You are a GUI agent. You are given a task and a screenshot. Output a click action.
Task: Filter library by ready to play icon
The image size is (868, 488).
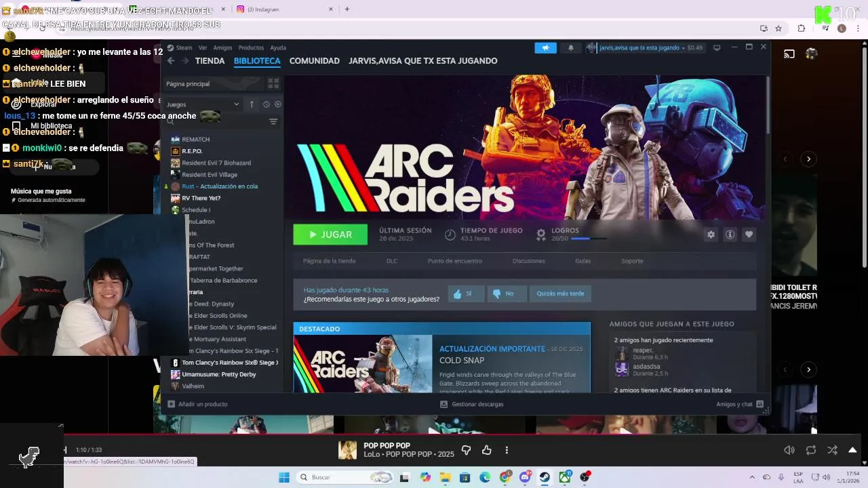coord(277,104)
